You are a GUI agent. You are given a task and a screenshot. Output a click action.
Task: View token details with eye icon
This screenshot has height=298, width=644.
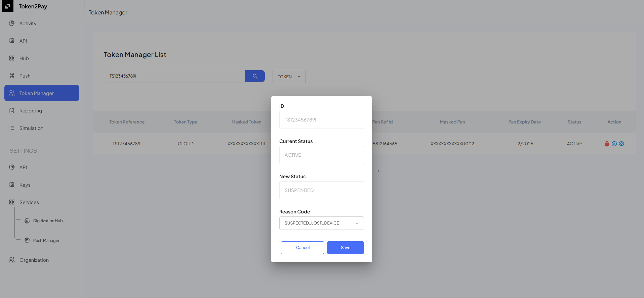(621, 144)
